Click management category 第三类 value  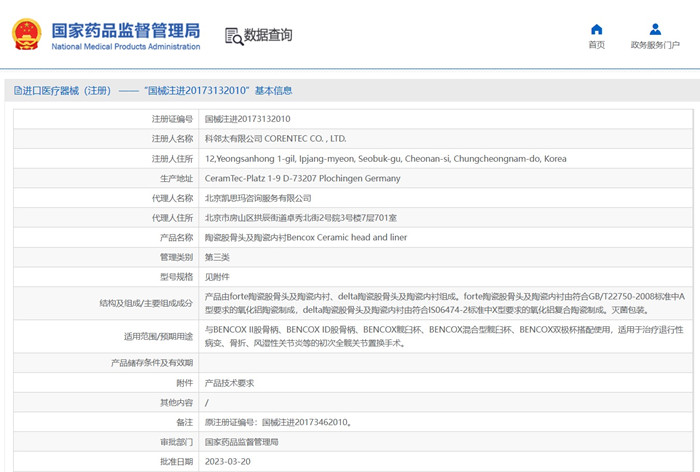click(217, 257)
